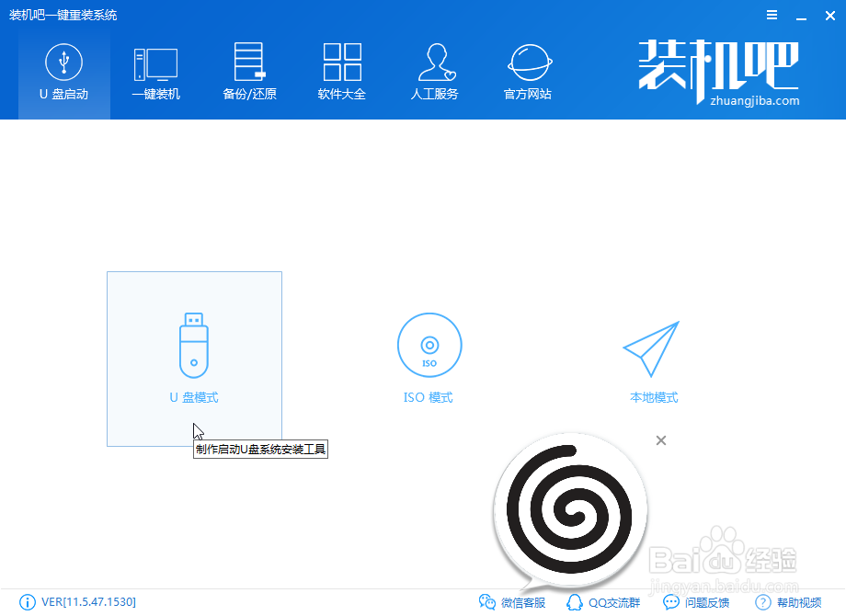This screenshot has height=616, width=846.
Task: Open the U 盘启动 tab
Action: tap(64, 74)
